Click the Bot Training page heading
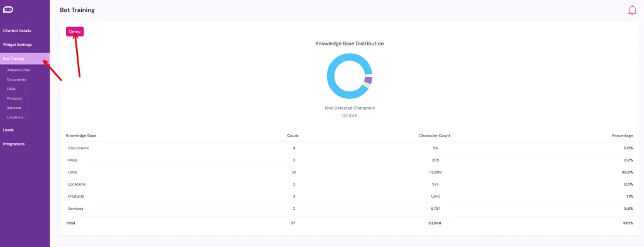644x247 pixels. tap(77, 10)
